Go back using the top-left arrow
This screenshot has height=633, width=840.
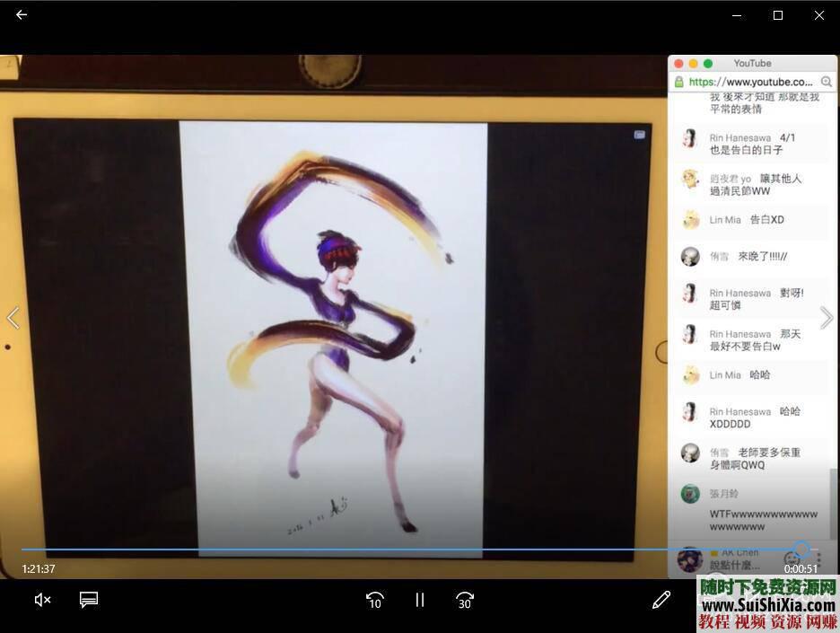[22, 15]
